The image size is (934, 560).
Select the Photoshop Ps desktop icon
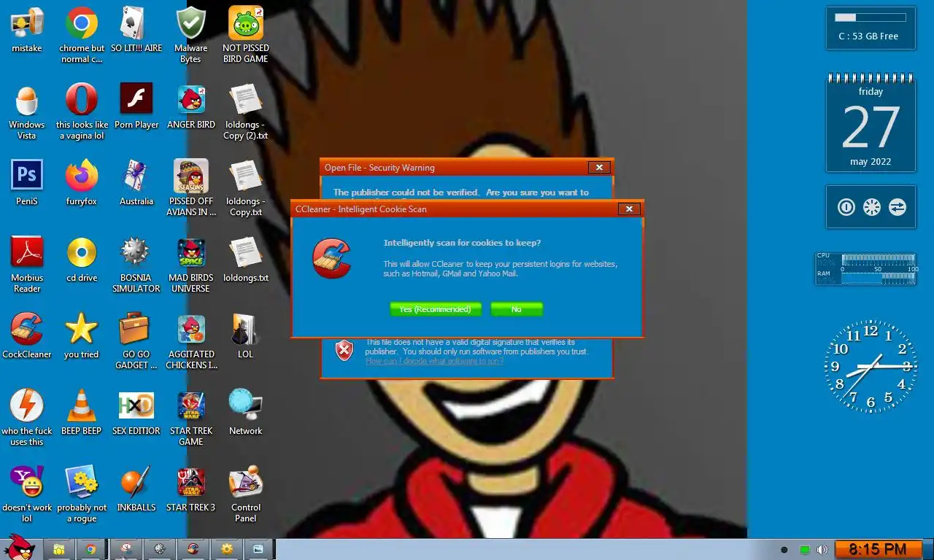point(27,183)
